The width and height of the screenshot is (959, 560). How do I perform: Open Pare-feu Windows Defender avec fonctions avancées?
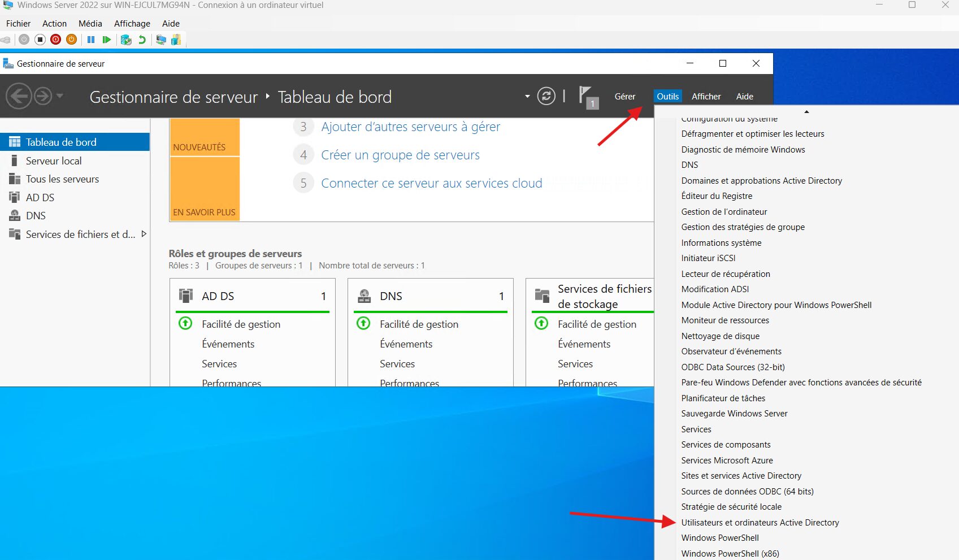[801, 382]
